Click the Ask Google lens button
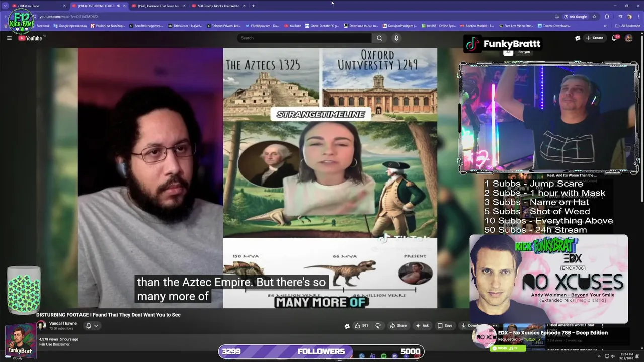Viewport: 644px width, 362px height. tap(576, 16)
